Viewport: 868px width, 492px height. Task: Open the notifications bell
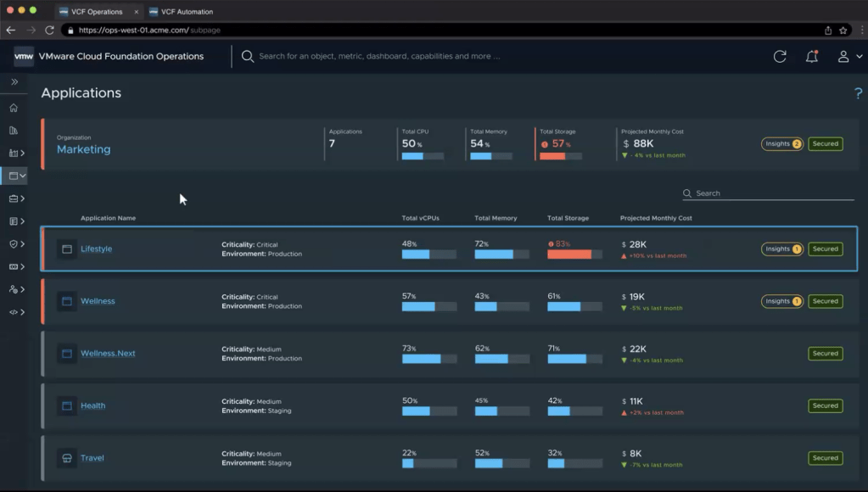pyautogui.click(x=812, y=57)
